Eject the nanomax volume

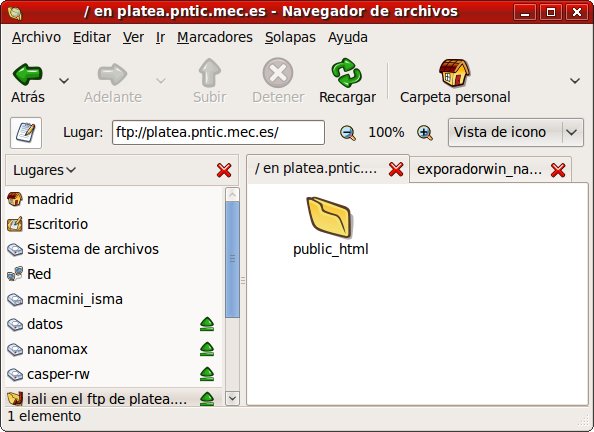coord(207,349)
